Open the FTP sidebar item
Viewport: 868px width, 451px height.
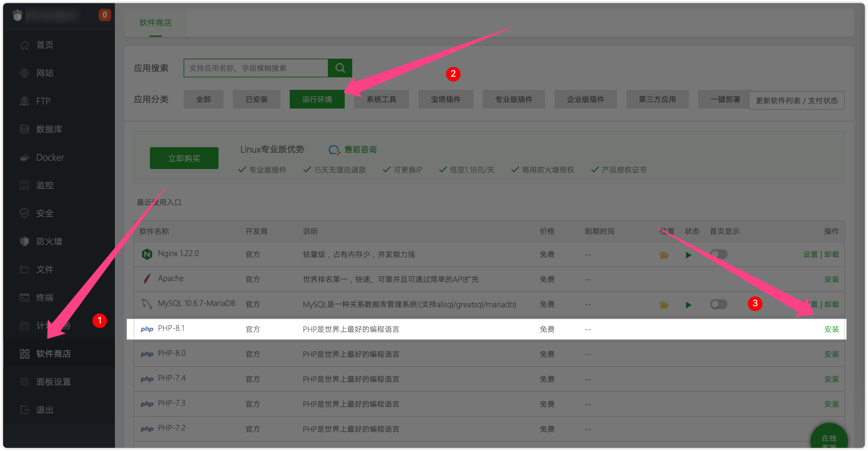[x=43, y=101]
